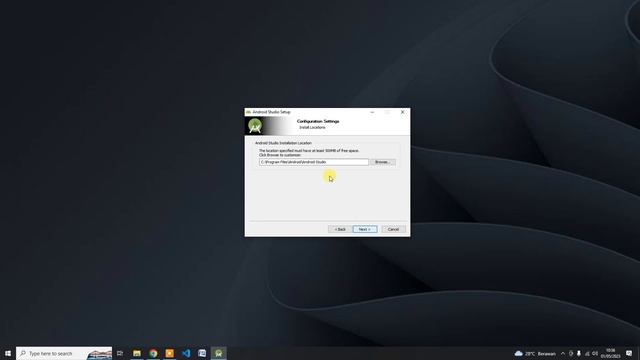Viewport: 640px width, 360px height.
Task: Open volume control tray icon
Action: [x=595, y=353]
